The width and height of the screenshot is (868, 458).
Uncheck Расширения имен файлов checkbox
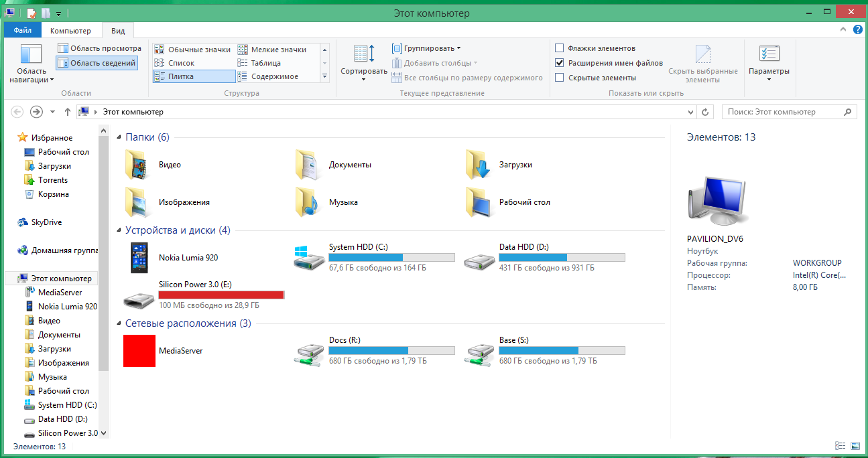[x=560, y=63]
